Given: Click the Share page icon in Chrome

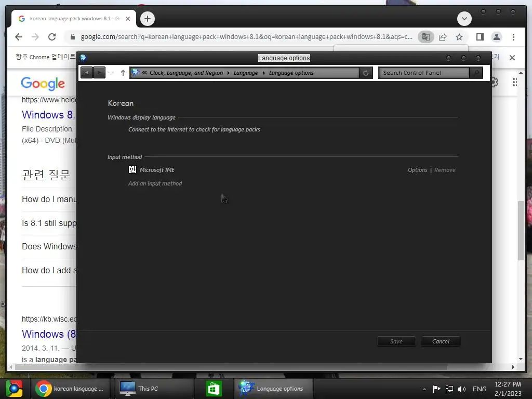Looking at the screenshot, I should click(443, 37).
